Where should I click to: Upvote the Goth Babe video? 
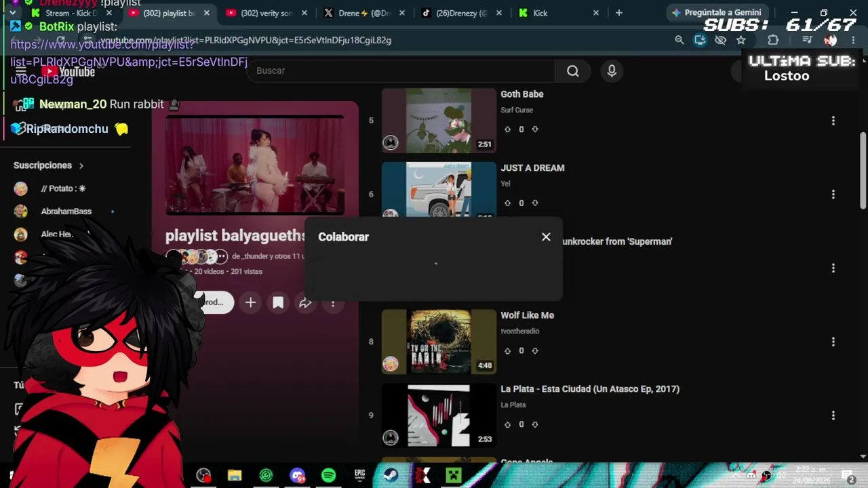[x=507, y=129]
